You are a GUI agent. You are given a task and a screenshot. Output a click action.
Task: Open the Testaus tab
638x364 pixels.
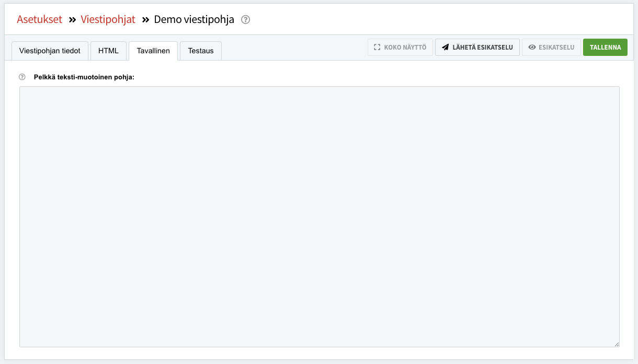[x=201, y=51]
